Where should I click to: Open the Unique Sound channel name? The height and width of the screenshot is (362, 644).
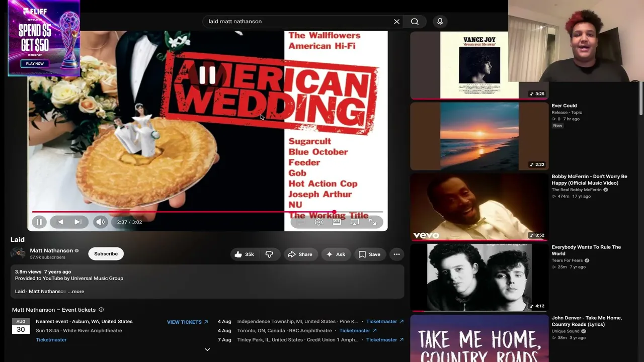click(566, 331)
